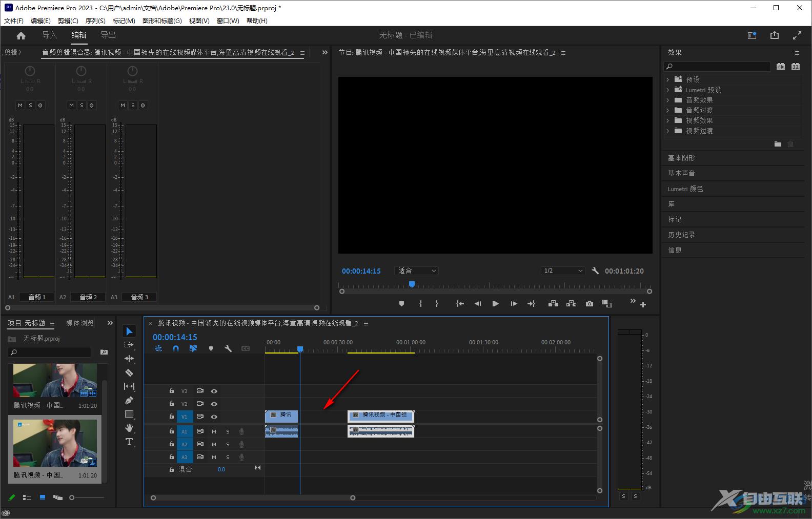This screenshot has height=519, width=812.
Task: Open the 剪辑(C) menu
Action: click(x=68, y=21)
